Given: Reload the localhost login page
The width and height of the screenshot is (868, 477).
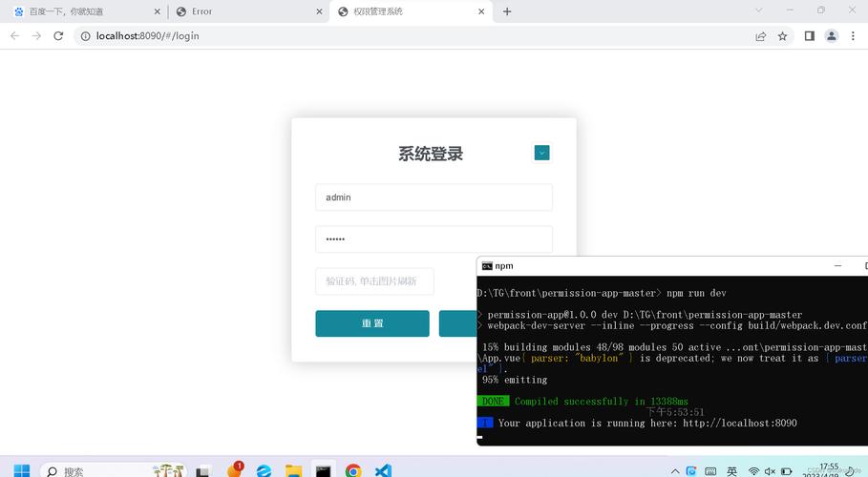Looking at the screenshot, I should pos(58,36).
